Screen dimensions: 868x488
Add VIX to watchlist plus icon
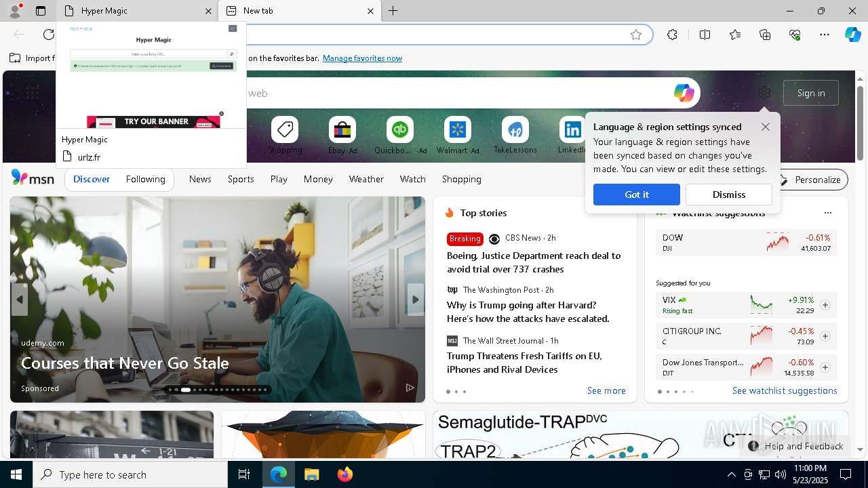[825, 305]
